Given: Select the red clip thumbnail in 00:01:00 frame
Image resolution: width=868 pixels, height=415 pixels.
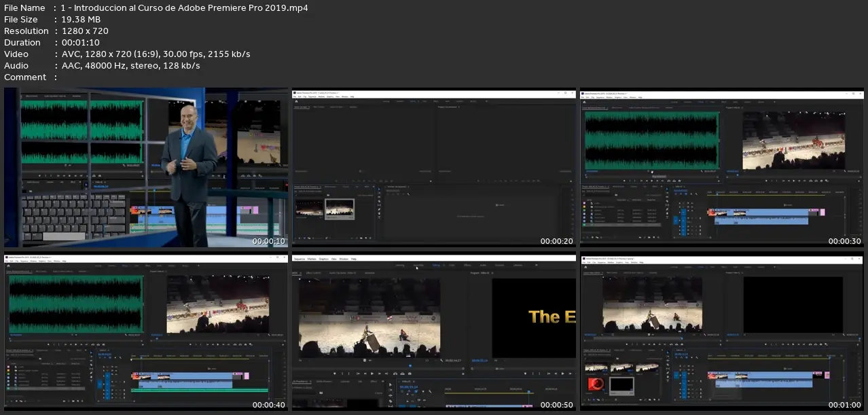Looking at the screenshot, I should coord(596,385).
